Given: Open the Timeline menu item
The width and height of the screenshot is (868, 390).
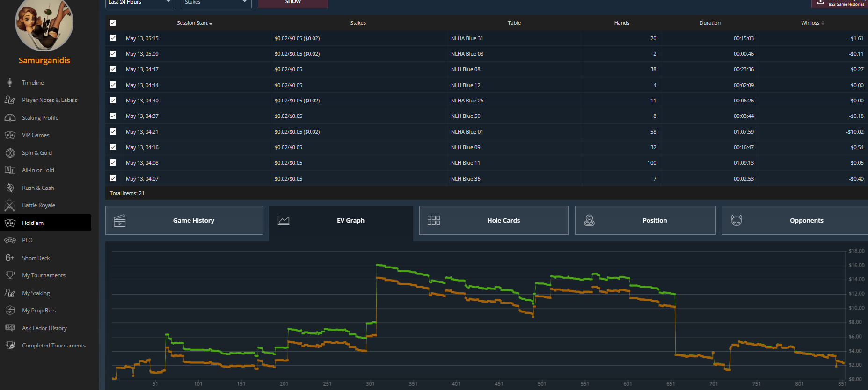Looking at the screenshot, I should (33, 83).
